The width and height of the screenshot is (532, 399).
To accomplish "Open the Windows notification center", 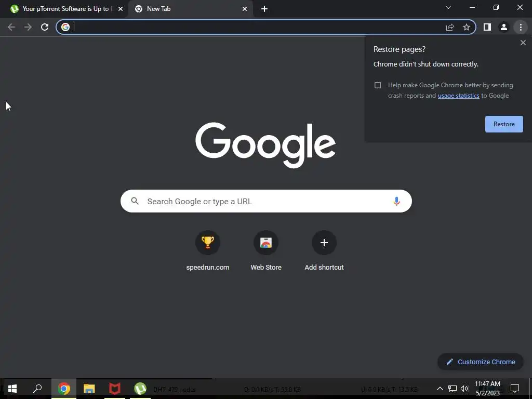I will (515, 389).
